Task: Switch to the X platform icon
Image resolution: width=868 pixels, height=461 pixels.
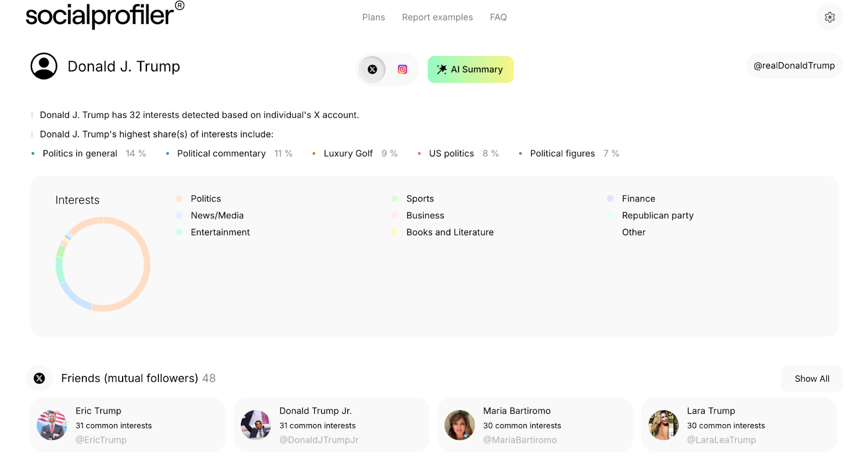Action: pyautogui.click(x=372, y=70)
